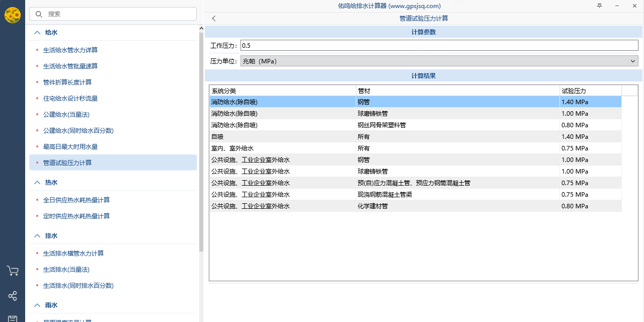The width and height of the screenshot is (644, 322).
Task: Pin the window with the pushpin icon
Action: coord(599,6)
